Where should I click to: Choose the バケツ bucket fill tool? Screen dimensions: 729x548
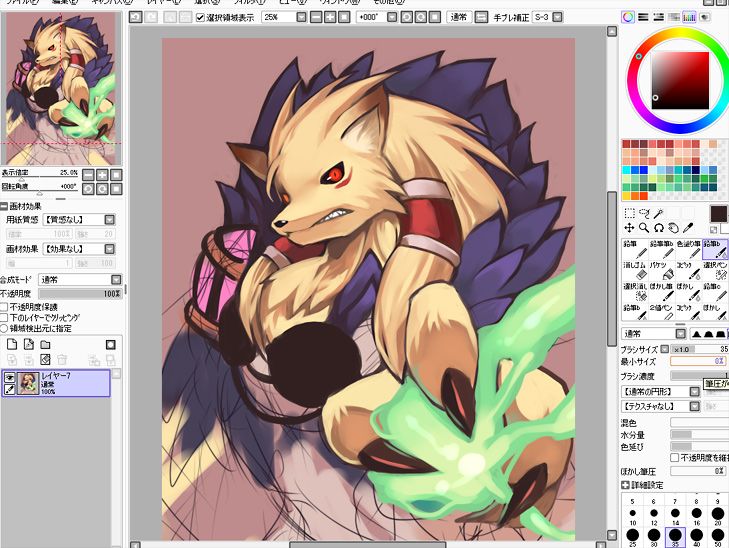[x=662, y=271]
